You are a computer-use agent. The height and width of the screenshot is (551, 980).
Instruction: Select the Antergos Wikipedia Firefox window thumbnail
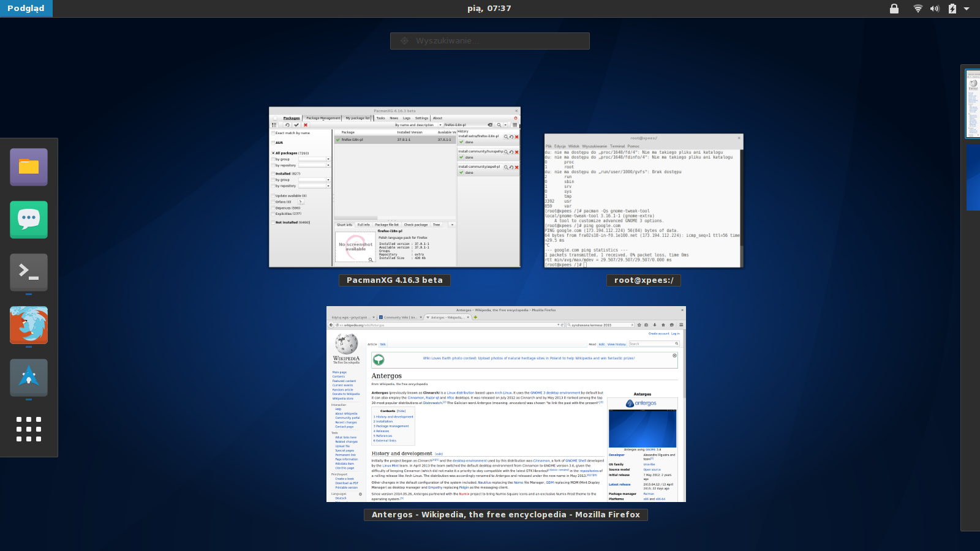tap(506, 404)
